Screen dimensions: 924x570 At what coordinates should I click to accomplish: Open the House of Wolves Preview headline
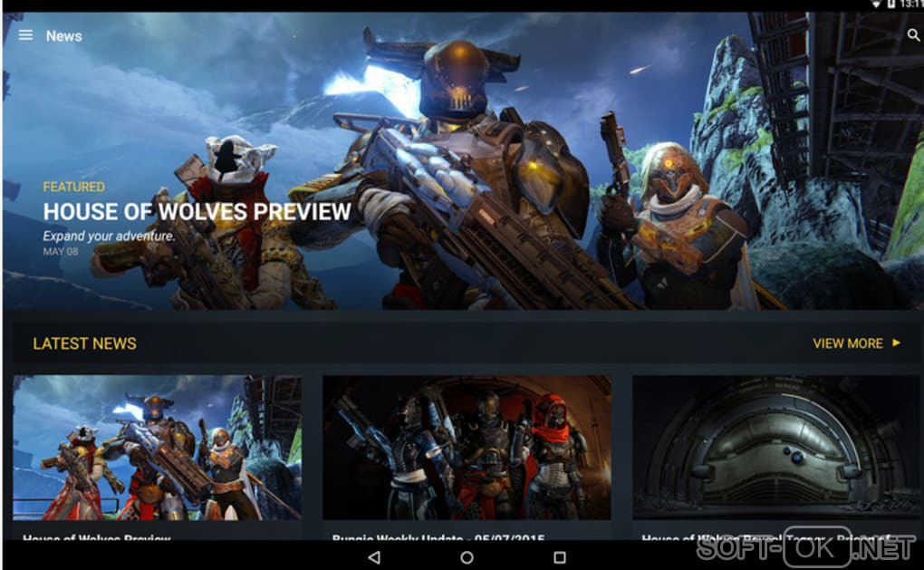point(197,212)
